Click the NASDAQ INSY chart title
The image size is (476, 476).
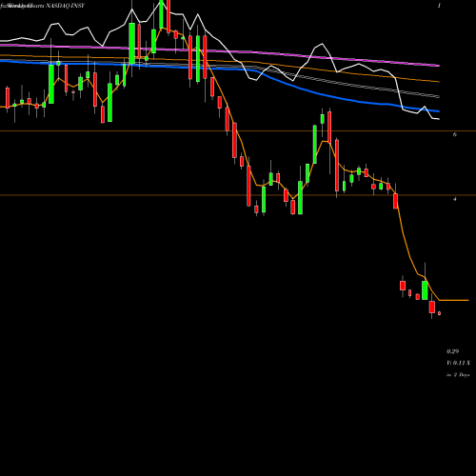(x=65, y=6)
